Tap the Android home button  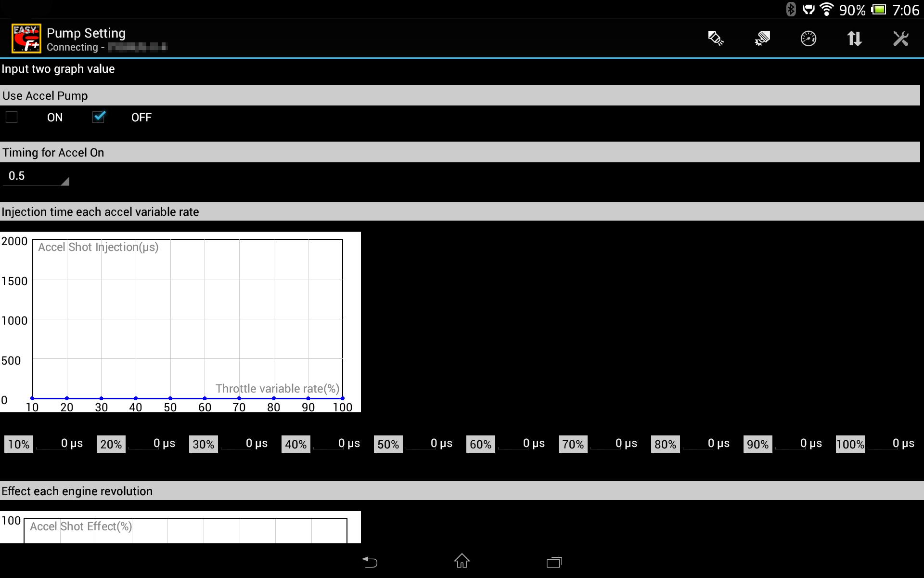coord(462,561)
